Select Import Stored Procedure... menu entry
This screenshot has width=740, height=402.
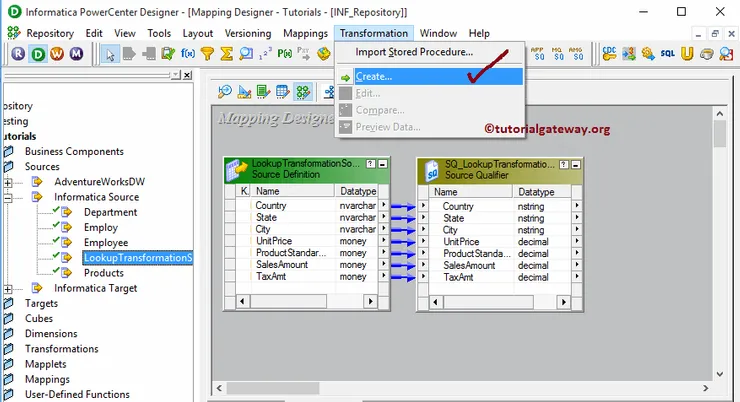(x=430, y=52)
